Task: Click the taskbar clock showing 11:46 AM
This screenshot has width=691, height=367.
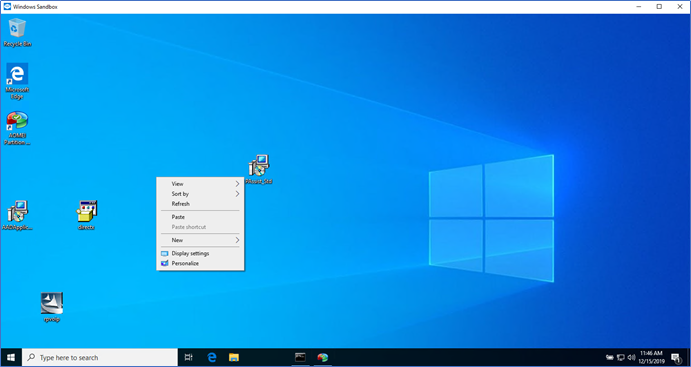Action: [x=651, y=357]
